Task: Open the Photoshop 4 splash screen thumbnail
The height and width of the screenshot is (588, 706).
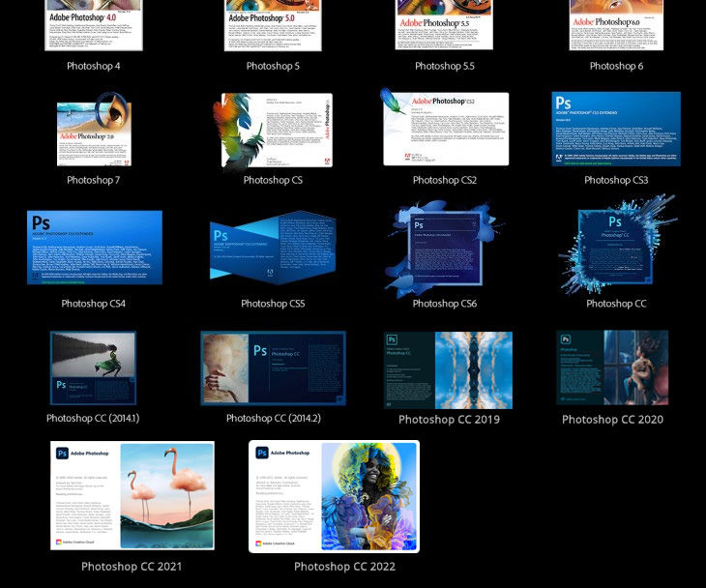Action: [x=94, y=25]
